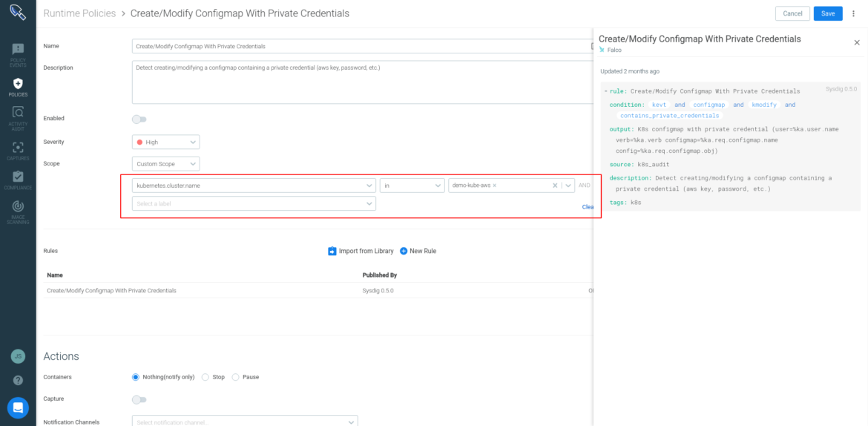Open the Compliance sidebar section
This screenshot has height=426, width=868.
tap(18, 180)
